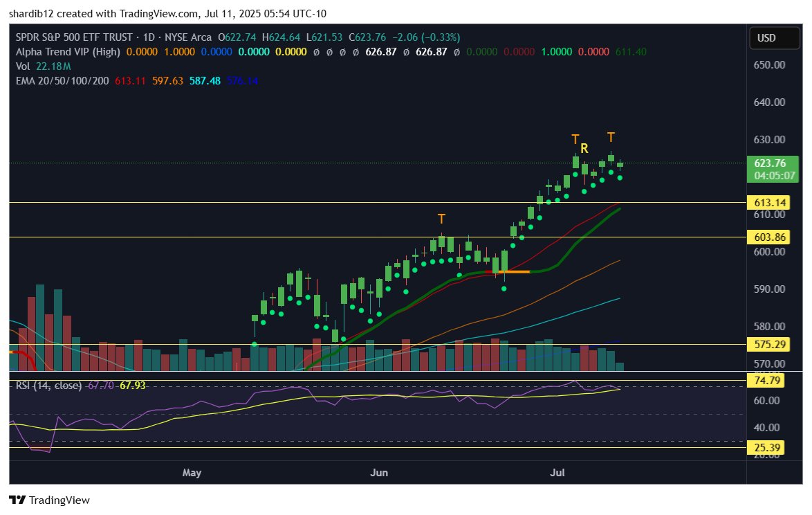
Task: Click the EMA 20 value 613.11
Action: (x=130, y=81)
